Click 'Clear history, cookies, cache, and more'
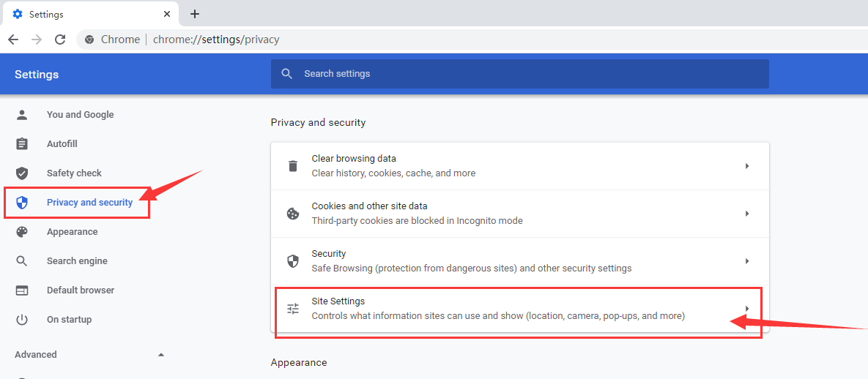 coord(393,173)
